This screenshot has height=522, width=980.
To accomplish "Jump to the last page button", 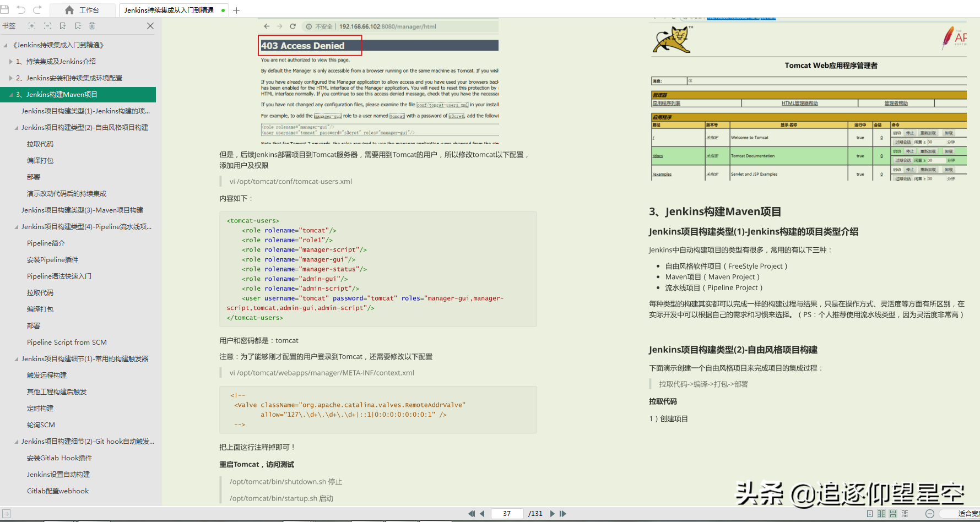I will [563, 514].
